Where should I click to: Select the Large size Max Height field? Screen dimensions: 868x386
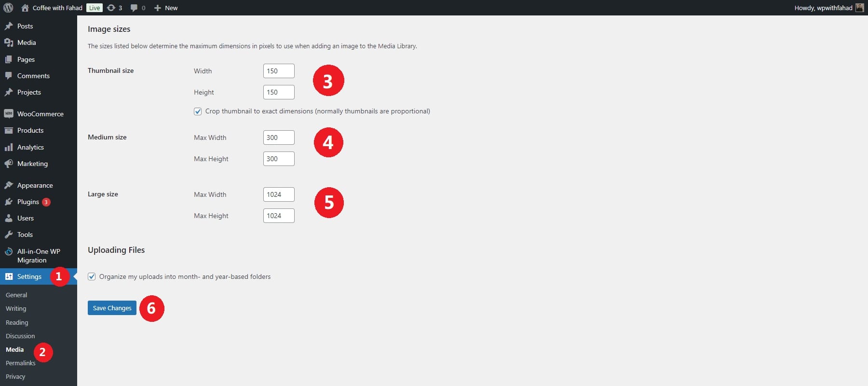[x=279, y=216]
